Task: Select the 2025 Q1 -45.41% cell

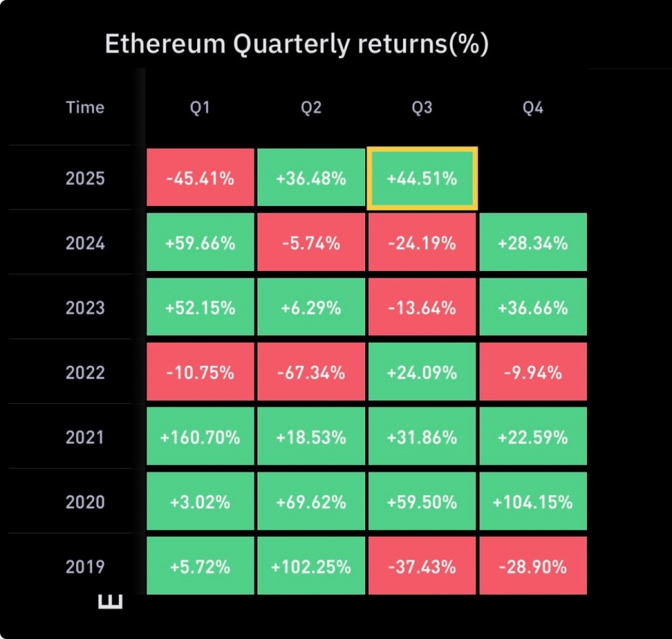Action: (x=200, y=178)
